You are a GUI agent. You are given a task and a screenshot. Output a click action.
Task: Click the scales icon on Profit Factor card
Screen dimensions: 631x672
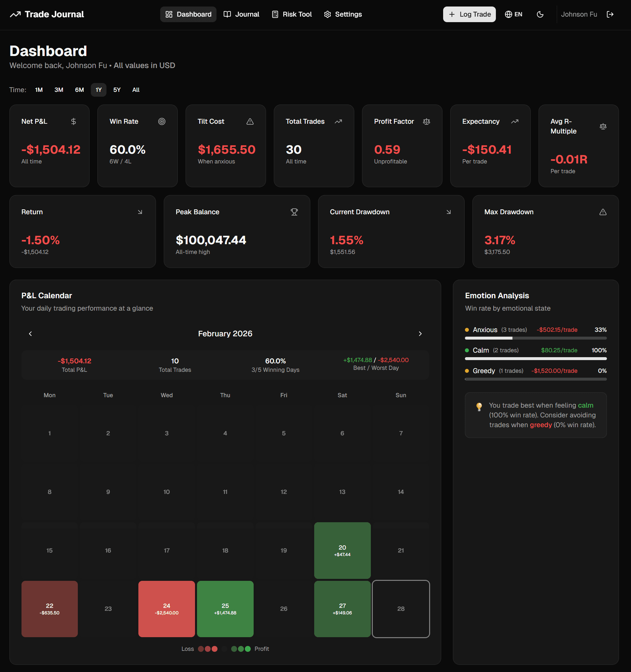427,121
